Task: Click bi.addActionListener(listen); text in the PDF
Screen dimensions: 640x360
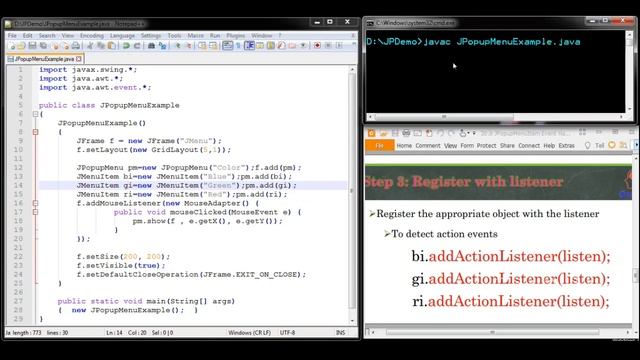Action: pyautogui.click(x=511, y=256)
